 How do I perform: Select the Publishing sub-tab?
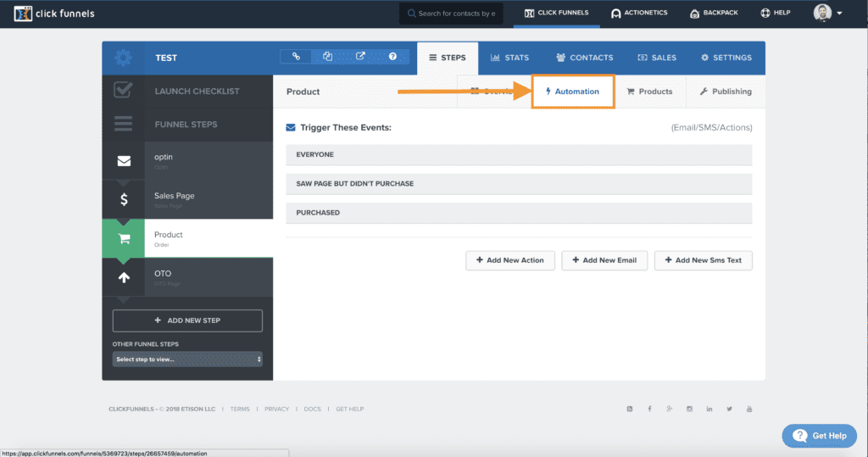pos(726,92)
